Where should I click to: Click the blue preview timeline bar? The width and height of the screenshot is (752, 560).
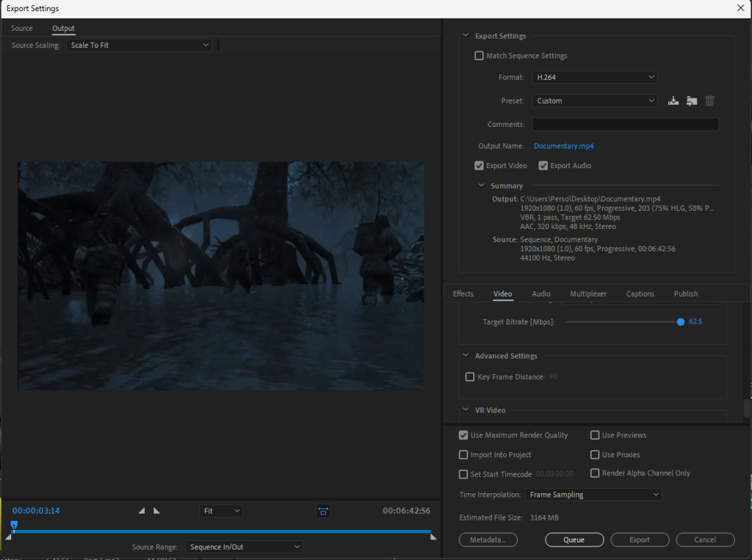tap(222, 531)
